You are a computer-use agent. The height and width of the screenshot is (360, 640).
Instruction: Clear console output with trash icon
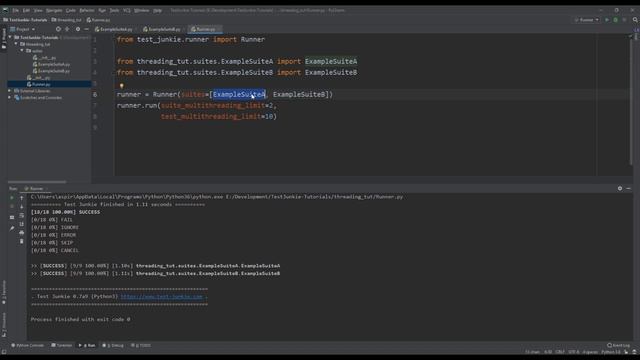pos(22,242)
